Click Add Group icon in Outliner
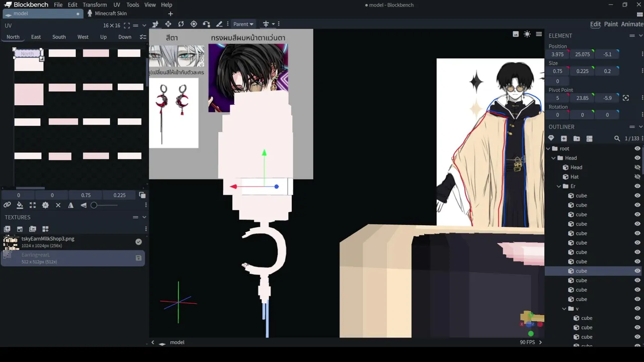The height and width of the screenshot is (362, 644). 577,138
